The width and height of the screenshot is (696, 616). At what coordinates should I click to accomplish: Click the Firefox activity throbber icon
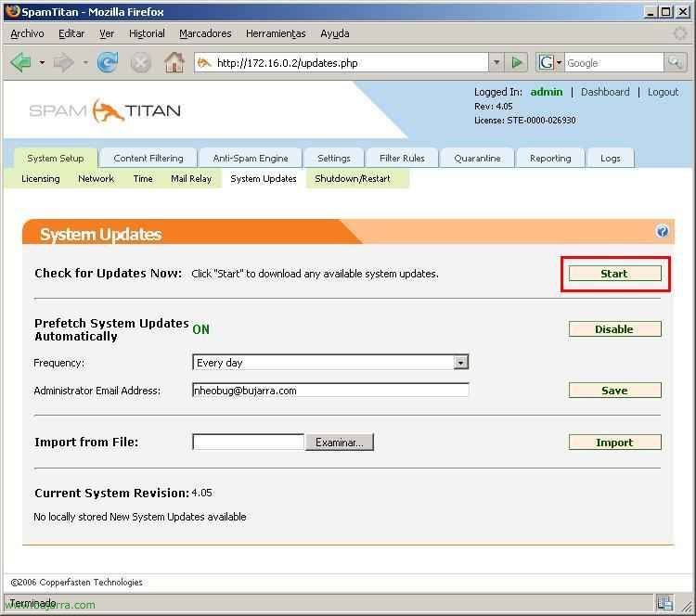point(679,33)
